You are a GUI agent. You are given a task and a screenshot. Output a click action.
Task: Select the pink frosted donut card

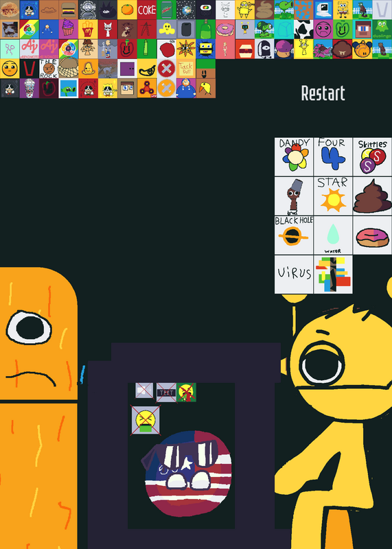click(372, 235)
